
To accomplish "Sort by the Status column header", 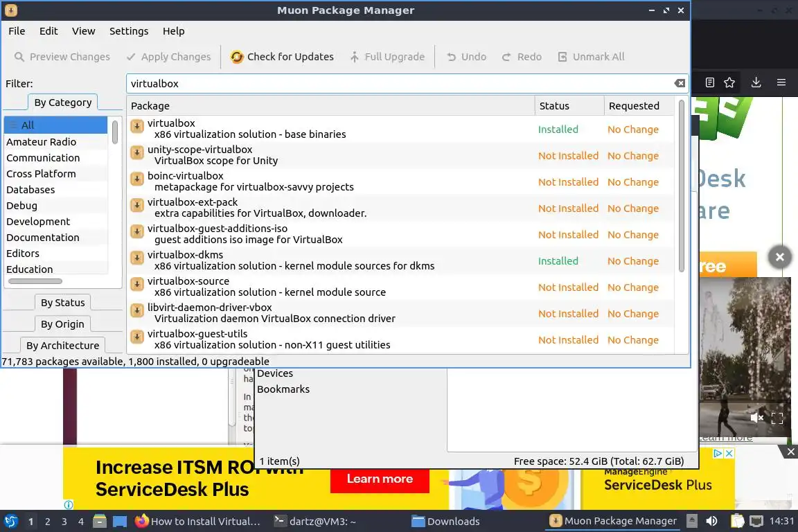I will pyautogui.click(x=569, y=106).
